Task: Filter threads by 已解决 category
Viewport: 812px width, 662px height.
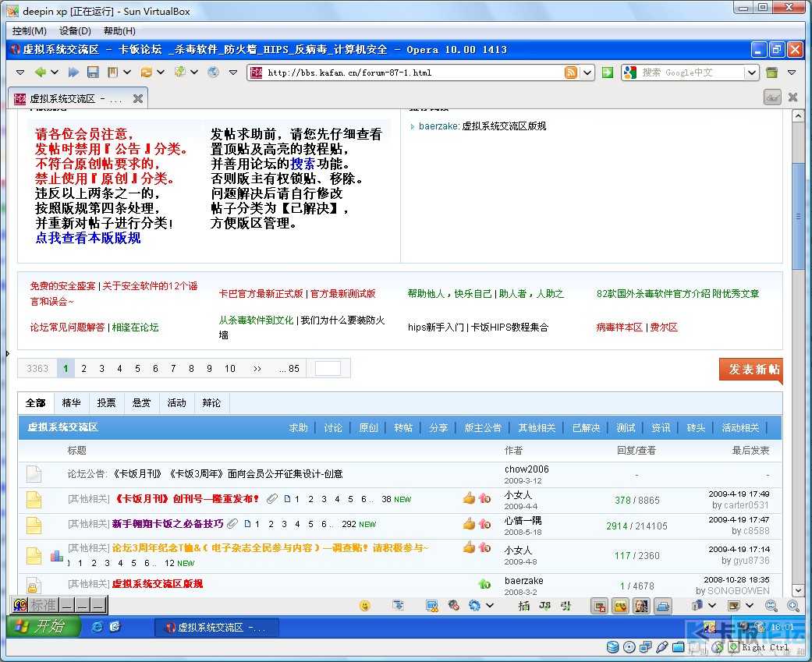Action: (586, 428)
